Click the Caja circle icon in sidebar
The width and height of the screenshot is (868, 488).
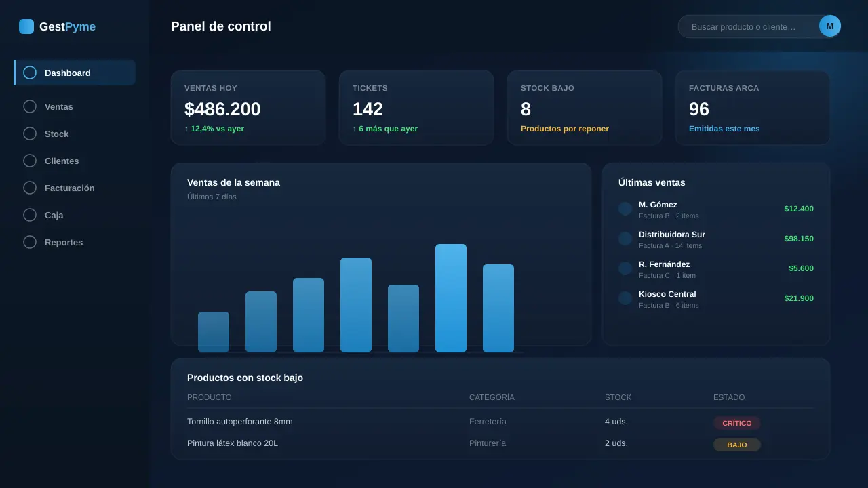tap(30, 215)
